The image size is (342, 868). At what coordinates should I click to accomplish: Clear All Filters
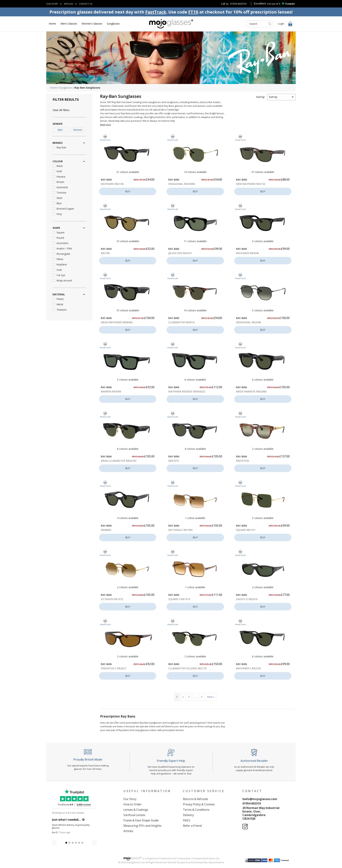[x=61, y=110]
